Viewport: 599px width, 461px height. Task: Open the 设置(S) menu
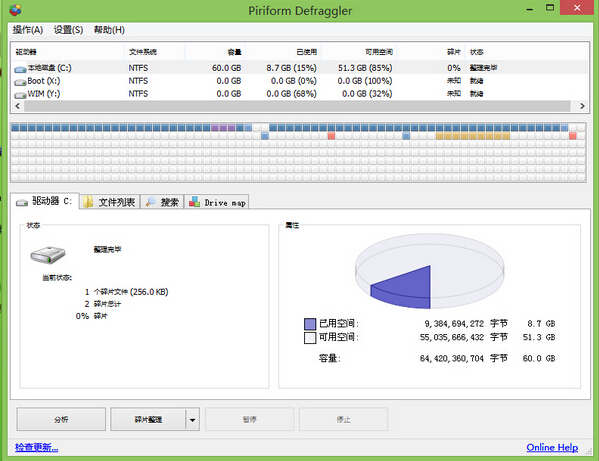(68, 30)
